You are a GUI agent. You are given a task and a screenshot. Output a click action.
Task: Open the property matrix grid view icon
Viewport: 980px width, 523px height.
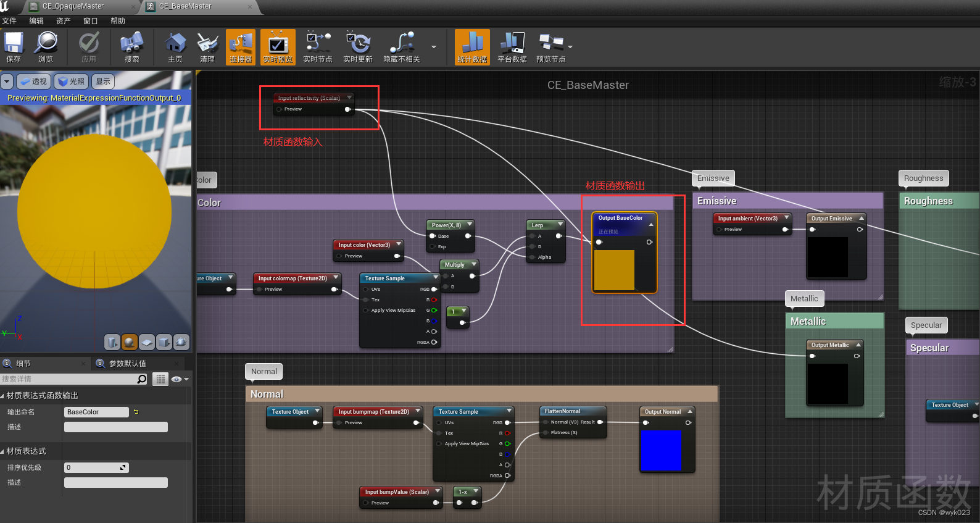(x=160, y=379)
